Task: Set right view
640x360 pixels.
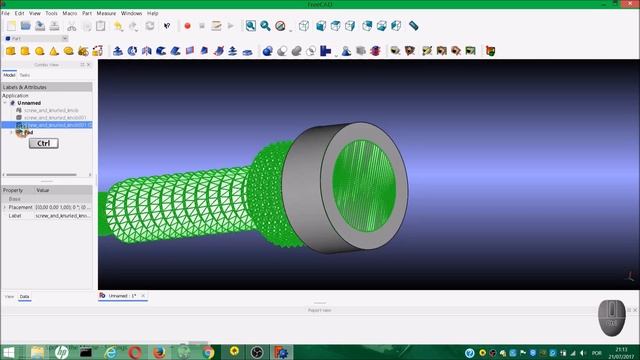Action: pos(350,26)
